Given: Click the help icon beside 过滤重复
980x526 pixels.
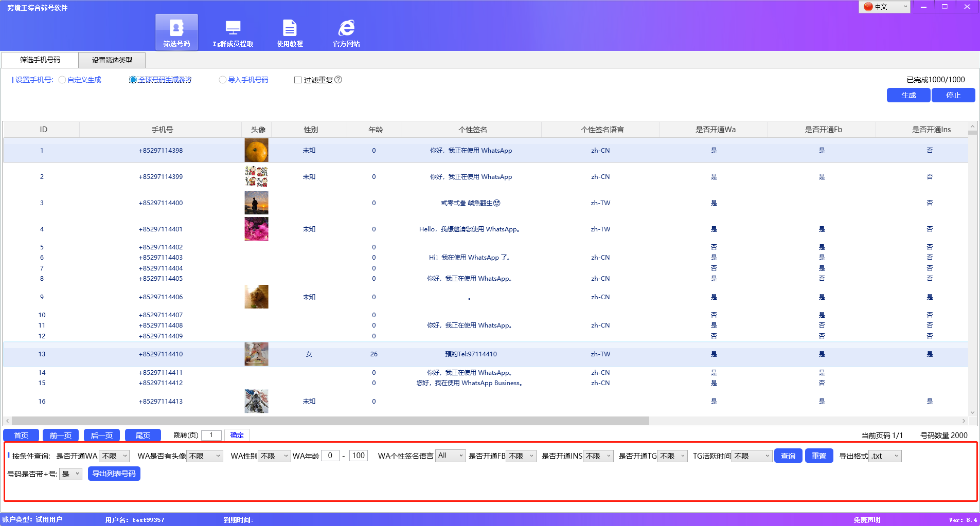Looking at the screenshot, I should [338, 80].
